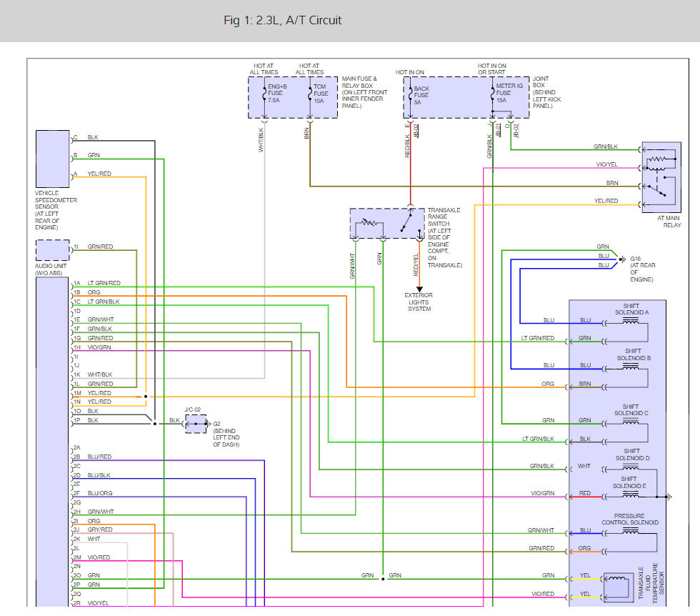Click the METER IG FUSE 15A label

[x=509, y=93]
